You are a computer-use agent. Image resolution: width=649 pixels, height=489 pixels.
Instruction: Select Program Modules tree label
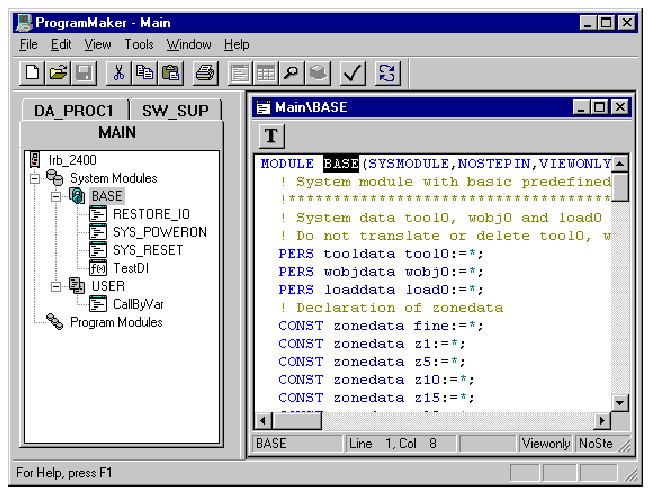coord(116,323)
